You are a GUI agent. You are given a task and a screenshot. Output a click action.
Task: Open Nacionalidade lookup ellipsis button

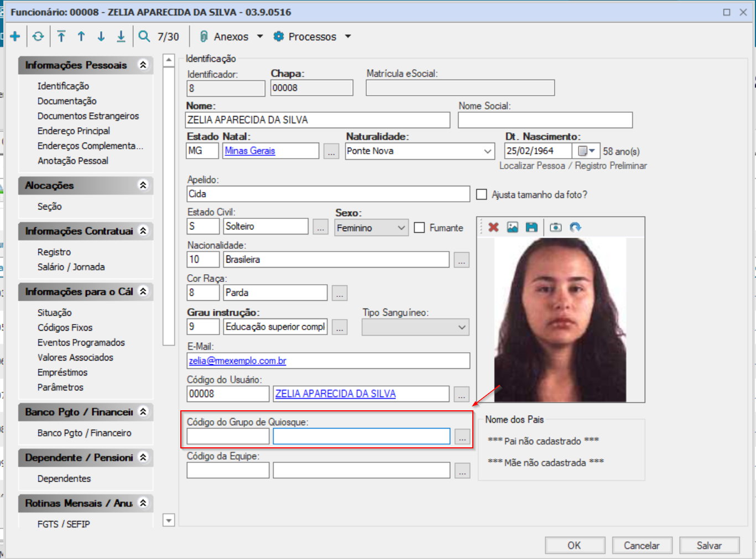click(x=462, y=260)
